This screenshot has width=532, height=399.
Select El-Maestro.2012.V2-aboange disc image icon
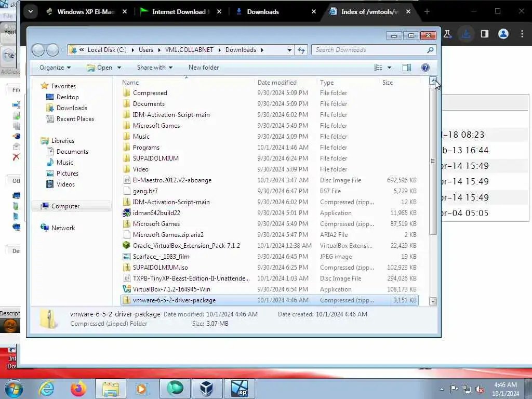pyautogui.click(x=127, y=180)
